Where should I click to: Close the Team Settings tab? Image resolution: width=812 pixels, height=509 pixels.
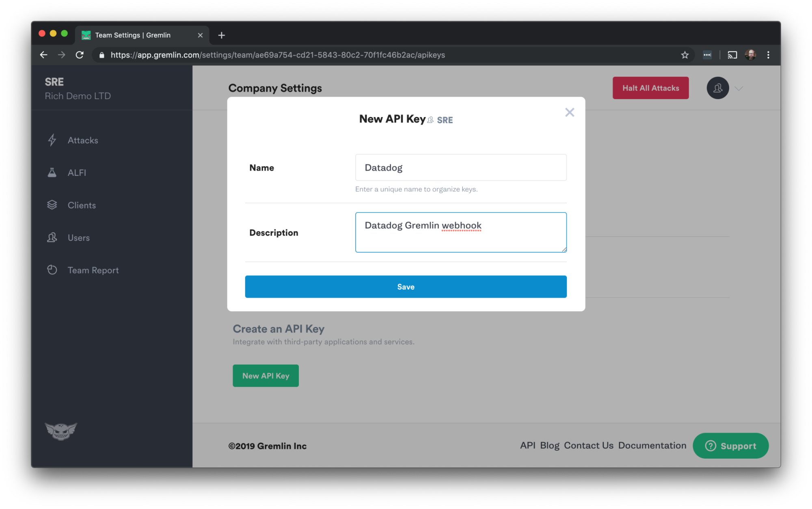coord(200,35)
